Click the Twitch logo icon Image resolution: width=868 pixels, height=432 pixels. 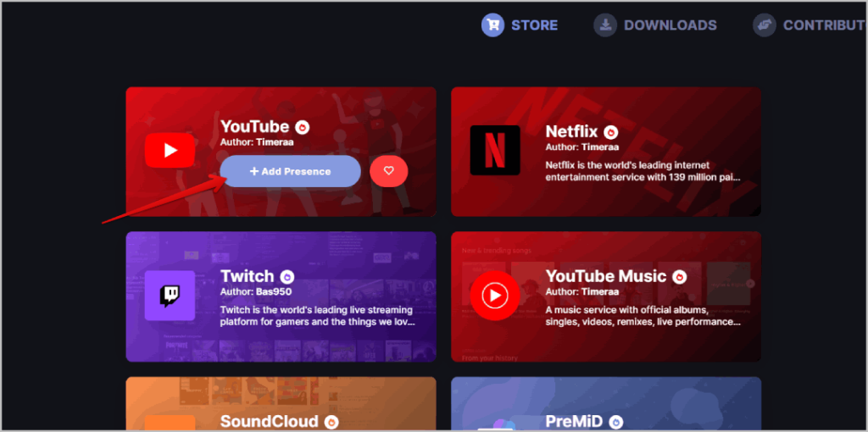[170, 296]
